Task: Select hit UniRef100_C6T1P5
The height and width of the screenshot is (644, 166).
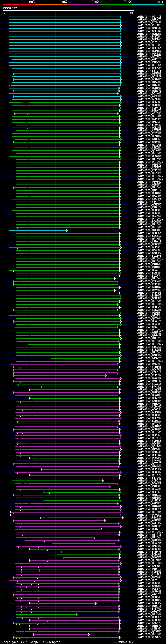Action: [149, 25]
